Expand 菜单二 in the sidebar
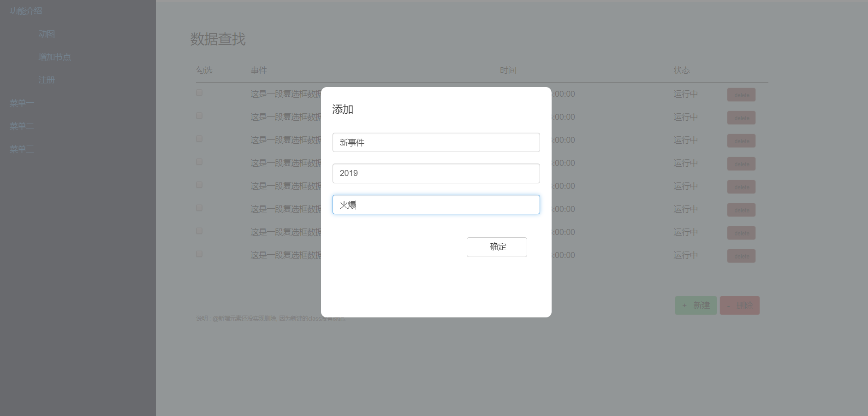The width and height of the screenshot is (868, 416). pyautogui.click(x=22, y=126)
